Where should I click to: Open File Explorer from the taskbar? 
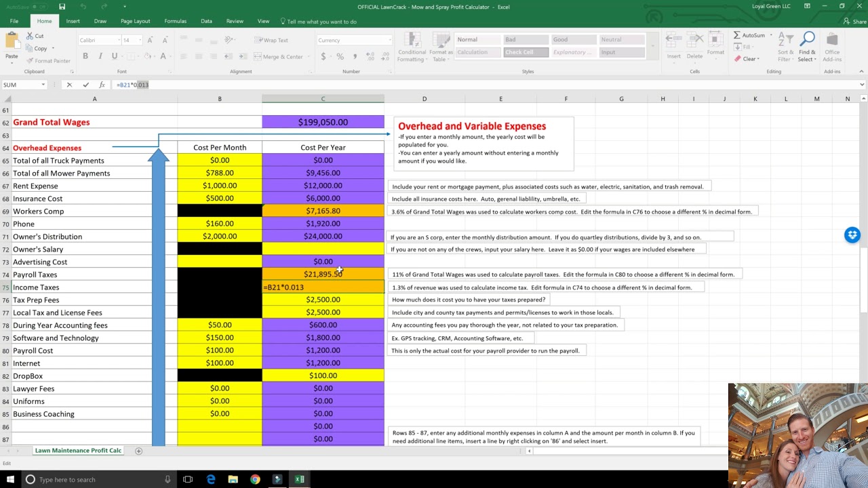pyautogui.click(x=233, y=479)
